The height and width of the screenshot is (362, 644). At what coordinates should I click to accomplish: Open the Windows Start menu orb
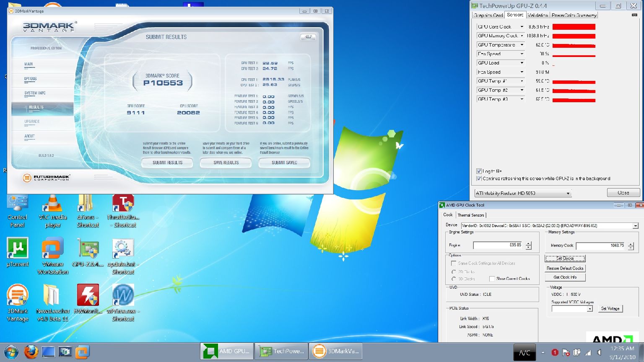pyautogui.click(x=11, y=352)
